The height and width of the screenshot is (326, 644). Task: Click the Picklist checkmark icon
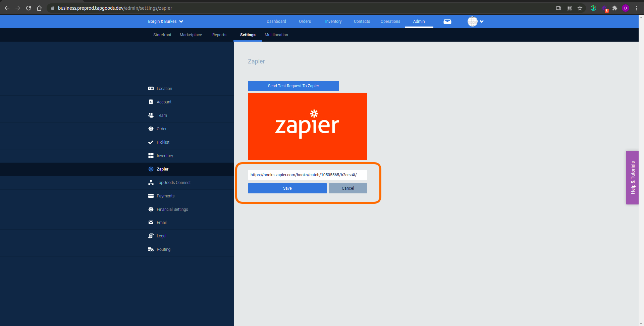pos(151,142)
